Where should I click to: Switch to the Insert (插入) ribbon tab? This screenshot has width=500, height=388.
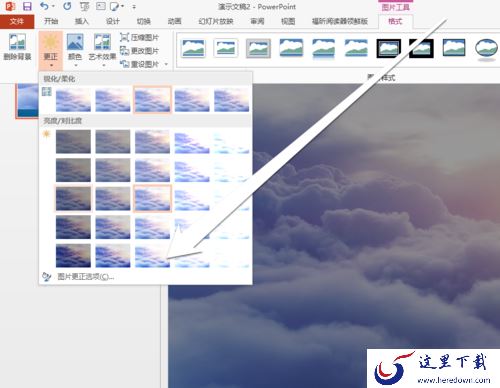coord(82,21)
